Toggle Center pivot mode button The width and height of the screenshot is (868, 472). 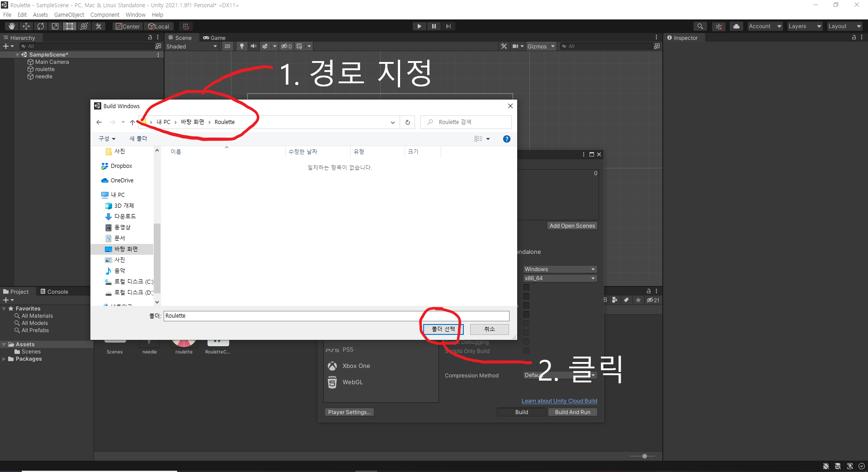pyautogui.click(x=127, y=26)
